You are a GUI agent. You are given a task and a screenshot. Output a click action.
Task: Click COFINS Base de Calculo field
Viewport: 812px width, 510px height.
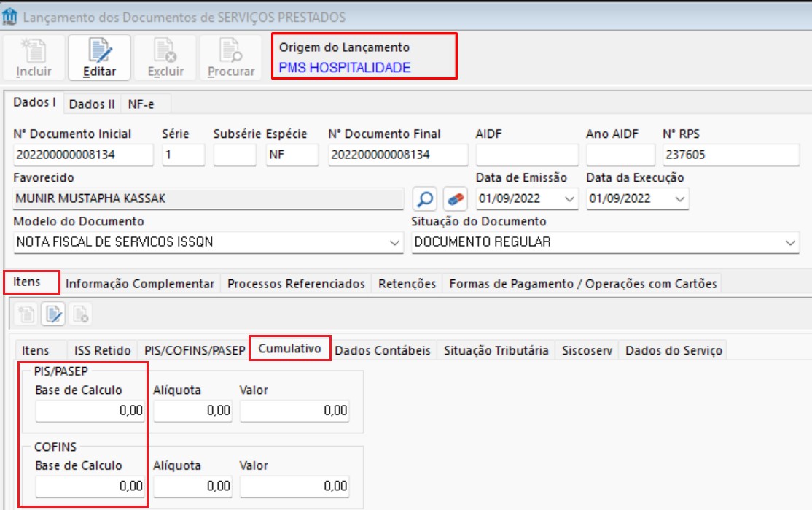[x=90, y=486]
